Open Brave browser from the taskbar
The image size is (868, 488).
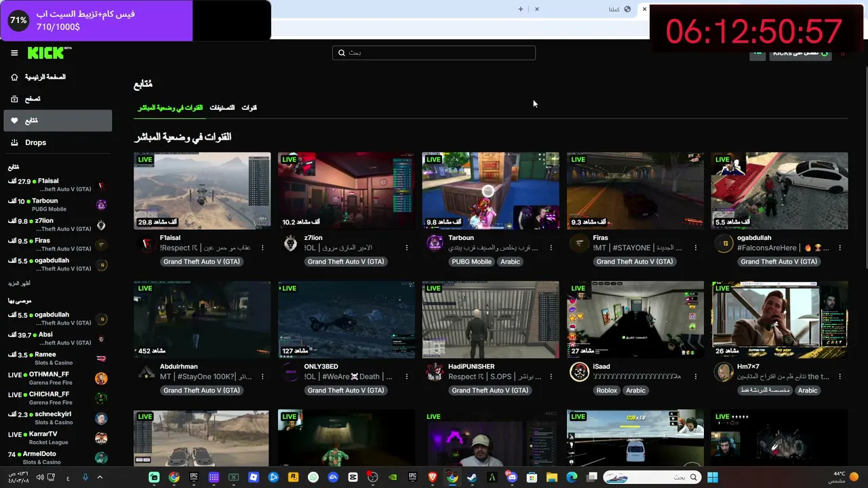(x=432, y=477)
